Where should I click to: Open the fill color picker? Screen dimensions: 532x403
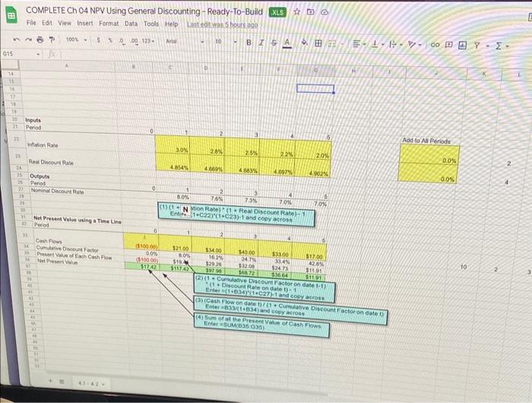click(305, 43)
